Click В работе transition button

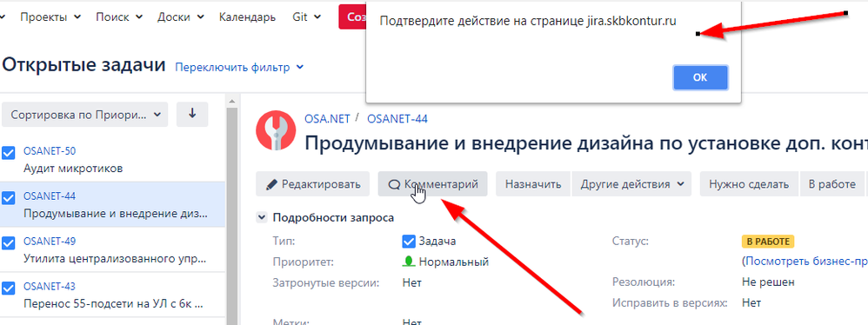click(831, 184)
